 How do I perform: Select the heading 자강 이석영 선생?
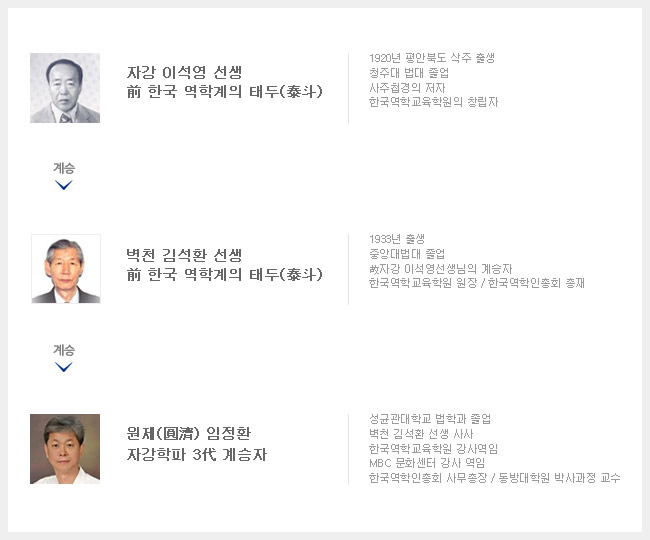click(x=184, y=73)
